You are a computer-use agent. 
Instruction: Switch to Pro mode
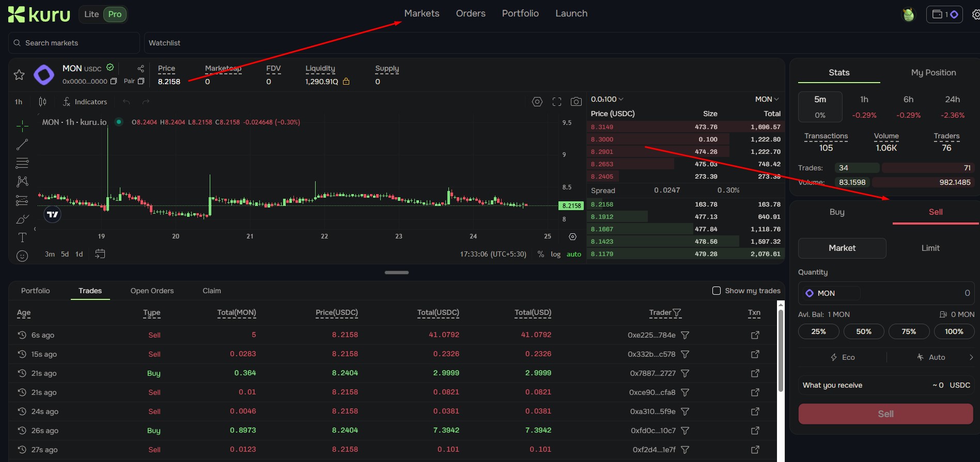(115, 14)
